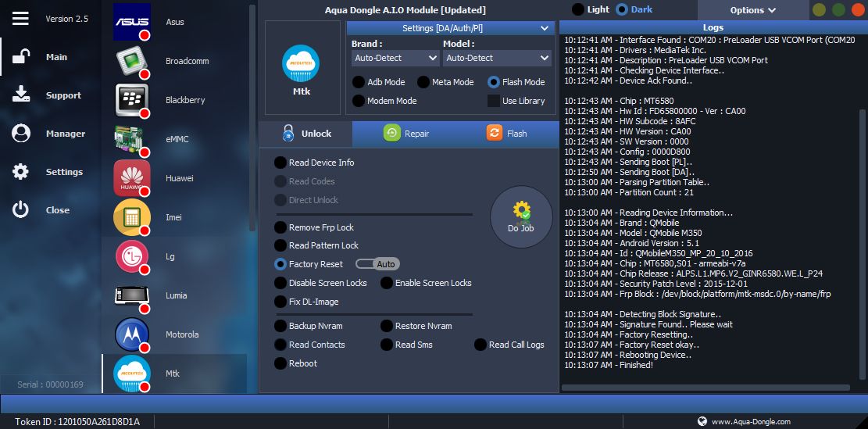The image size is (868, 429).
Task: Visit the www.Aqua-Dongle.com link
Action: 750,421
